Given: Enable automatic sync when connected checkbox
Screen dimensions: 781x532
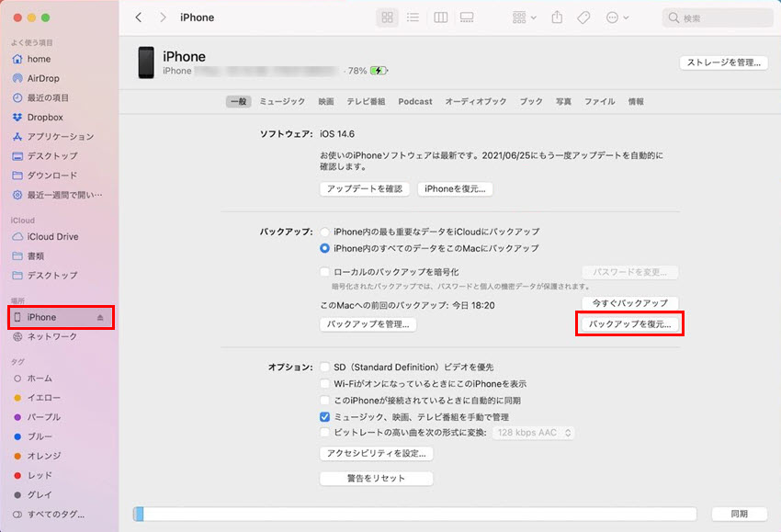Looking at the screenshot, I should point(324,400).
